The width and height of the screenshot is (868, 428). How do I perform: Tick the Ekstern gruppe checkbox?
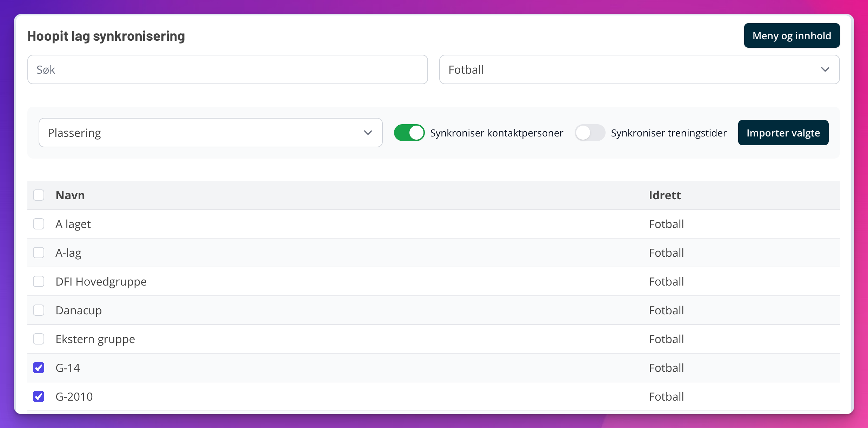39,339
